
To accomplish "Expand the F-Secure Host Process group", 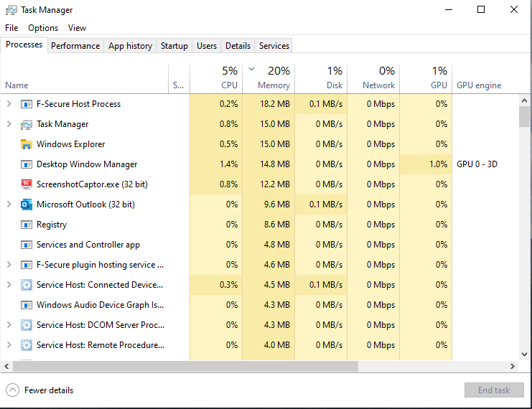I will click(9, 104).
